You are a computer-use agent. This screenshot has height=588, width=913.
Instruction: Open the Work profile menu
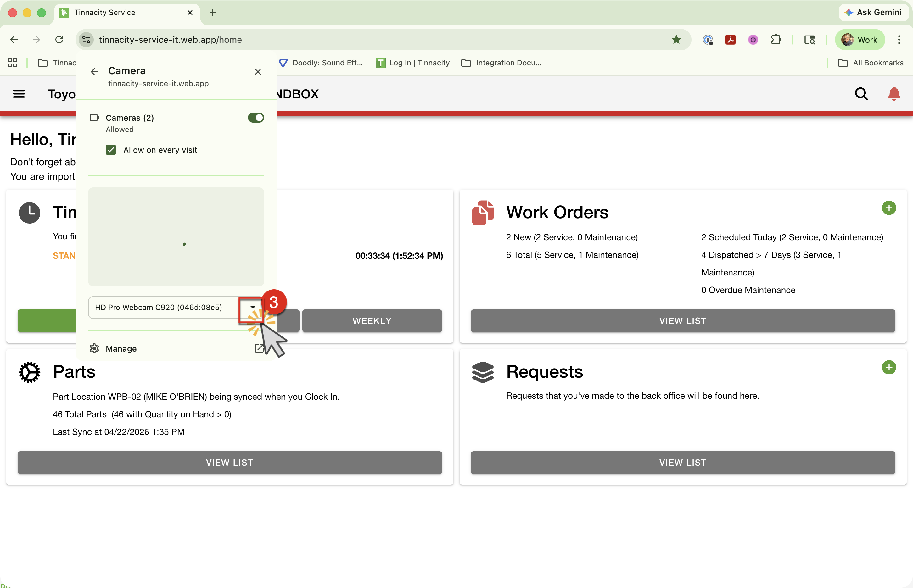[x=860, y=40]
